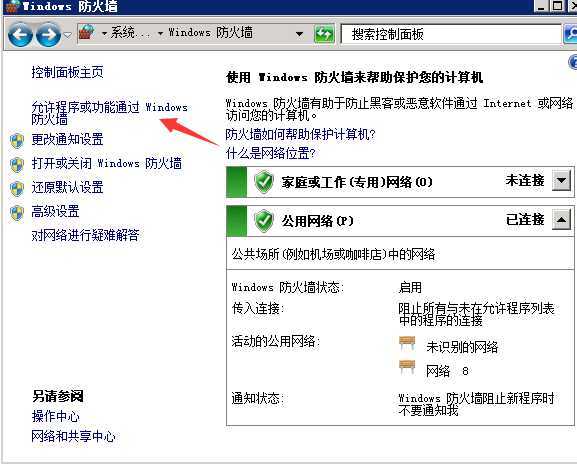Maximize the Windows 防火墙 window
This screenshot has width=577, height=464.
coord(557,6)
